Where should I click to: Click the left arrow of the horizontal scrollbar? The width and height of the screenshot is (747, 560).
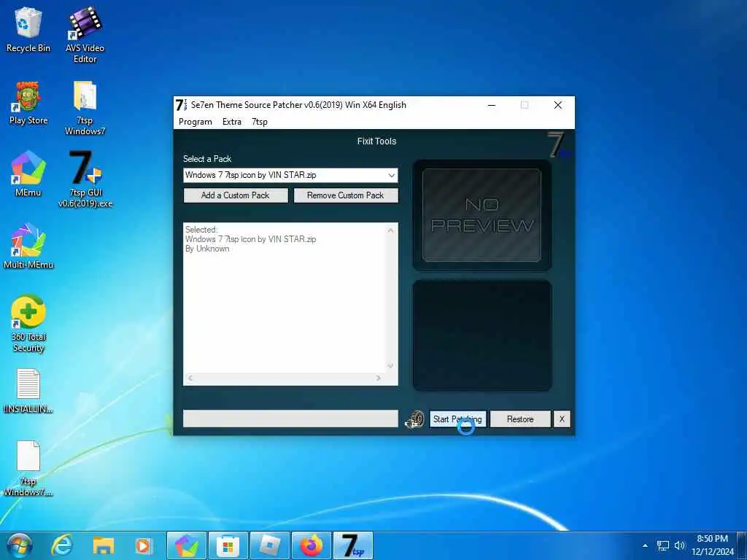coord(190,378)
